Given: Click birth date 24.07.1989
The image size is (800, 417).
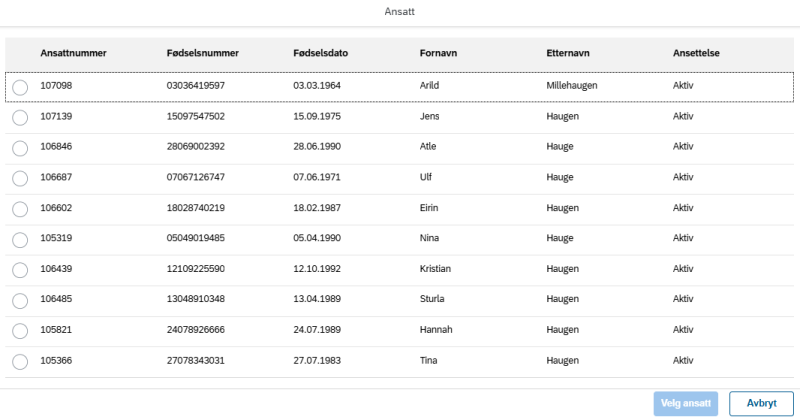Looking at the screenshot, I should pyautogui.click(x=317, y=330).
